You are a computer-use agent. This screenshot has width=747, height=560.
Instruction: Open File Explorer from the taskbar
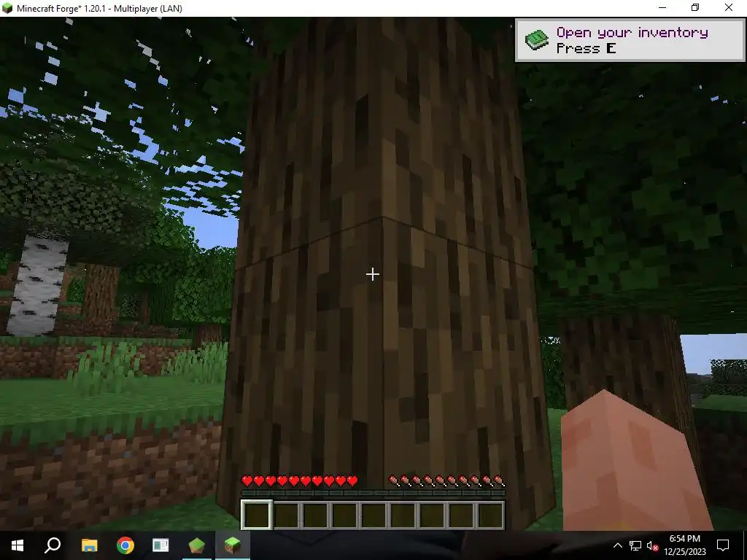89,545
